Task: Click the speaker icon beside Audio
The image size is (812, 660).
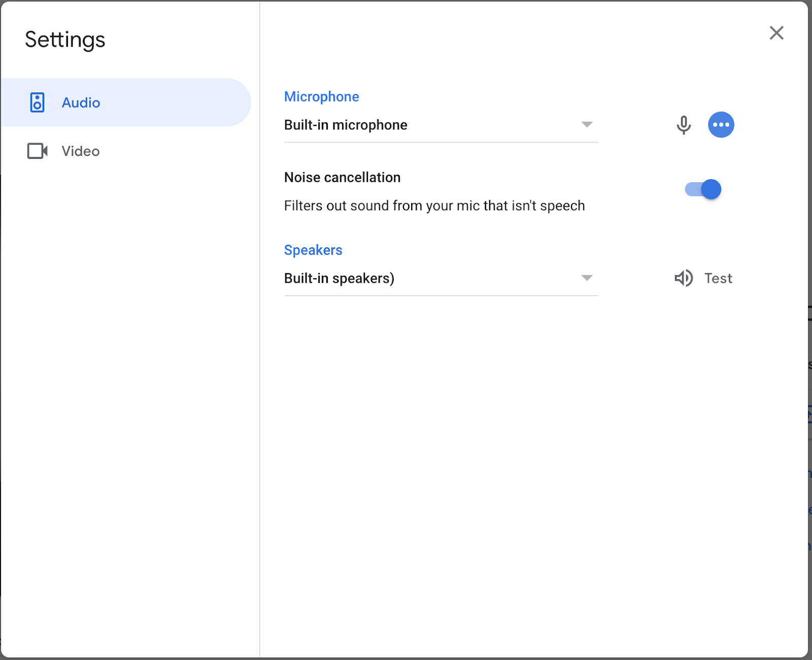Action: [38, 103]
